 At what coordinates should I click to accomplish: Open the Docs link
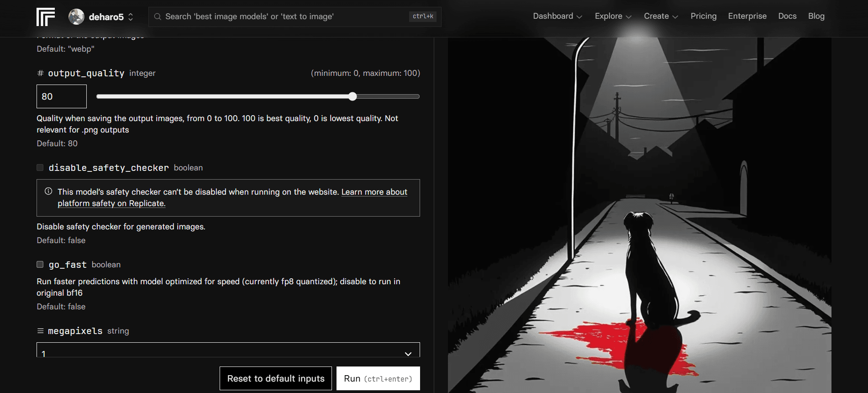[x=787, y=16]
